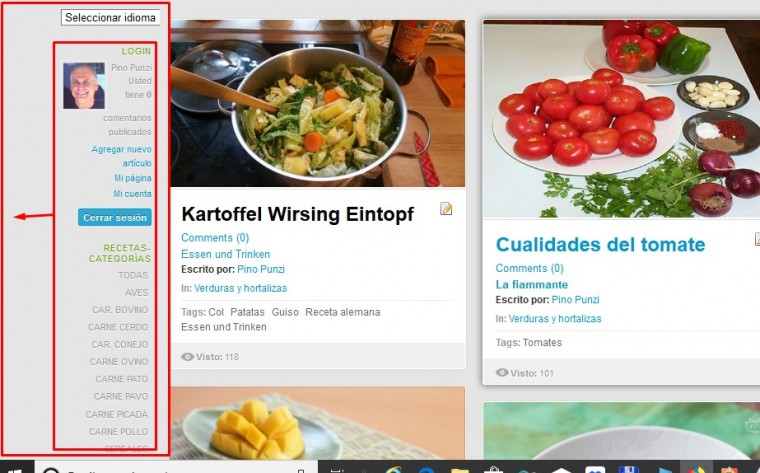Go to Mi página
Screen dimensions: 760x473
coord(133,178)
